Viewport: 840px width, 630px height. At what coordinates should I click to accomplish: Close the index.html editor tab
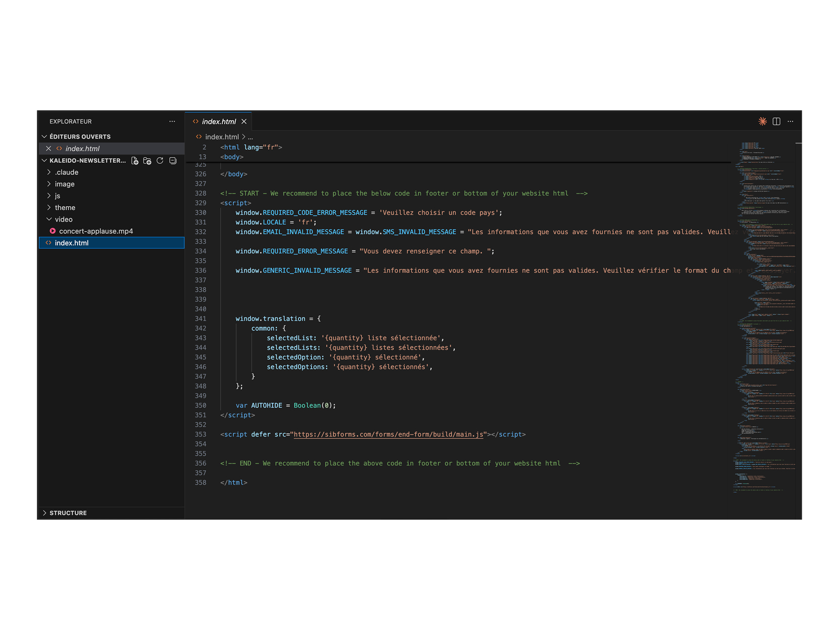(244, 121)
